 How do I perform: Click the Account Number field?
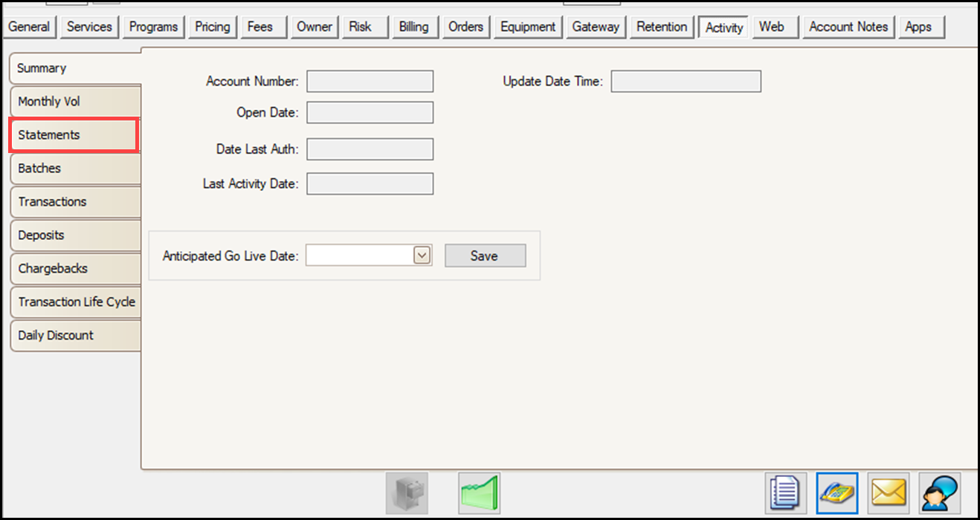coord(370,82)
